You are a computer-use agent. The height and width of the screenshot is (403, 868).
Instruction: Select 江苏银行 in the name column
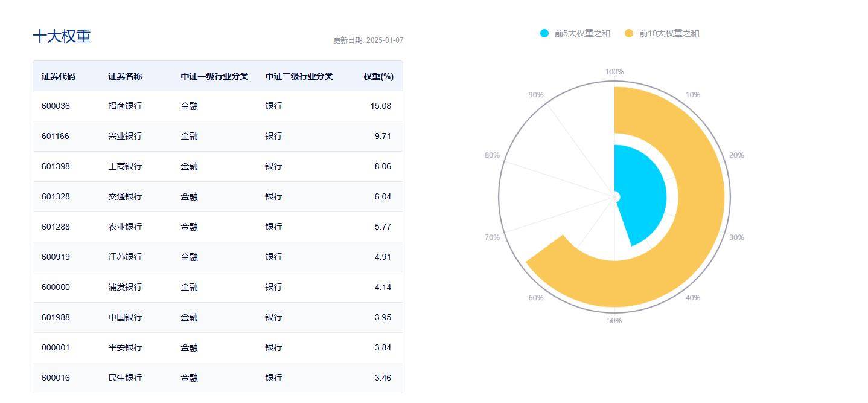pos(125,257)
